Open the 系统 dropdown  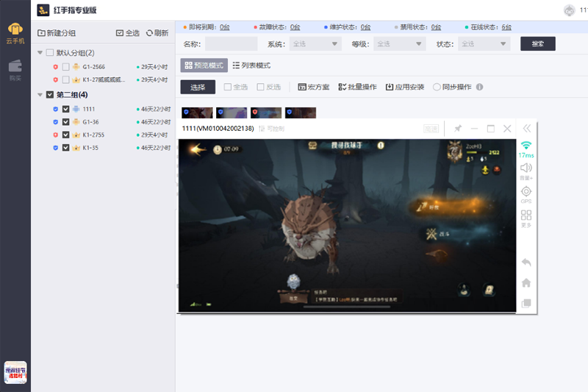click(x=315, y=44)
